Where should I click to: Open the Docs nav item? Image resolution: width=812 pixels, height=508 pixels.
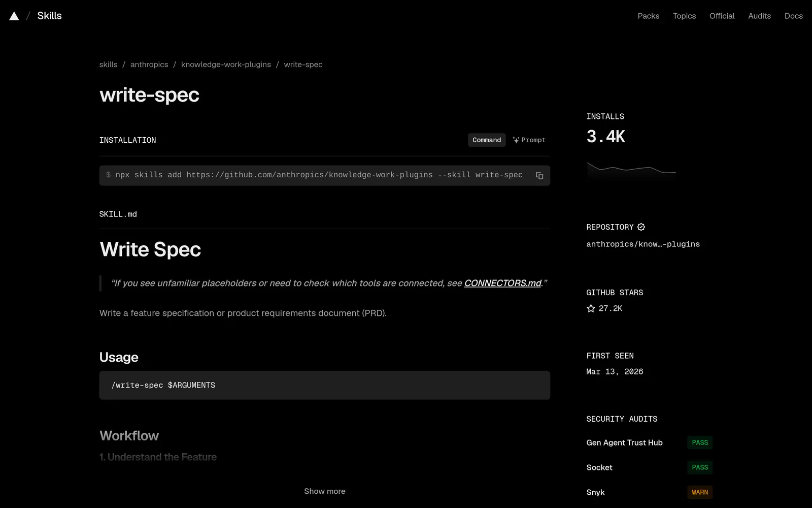coord(793,16)
